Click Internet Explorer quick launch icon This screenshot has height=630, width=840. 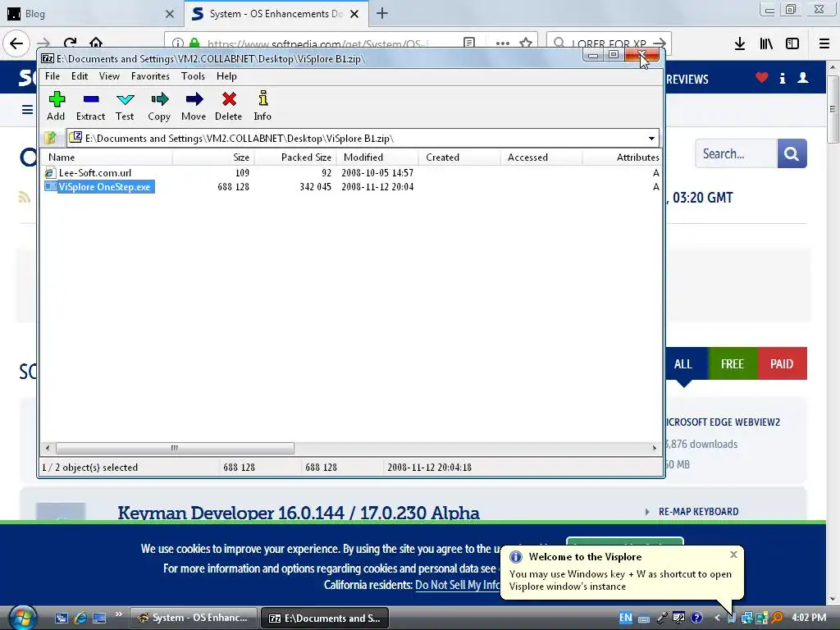pos(80,618)
